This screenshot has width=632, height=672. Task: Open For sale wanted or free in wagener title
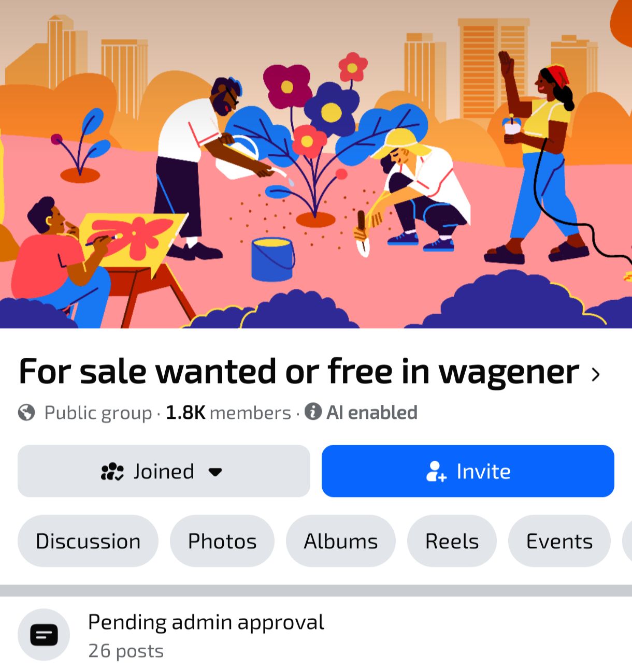(x=299, y=372)
